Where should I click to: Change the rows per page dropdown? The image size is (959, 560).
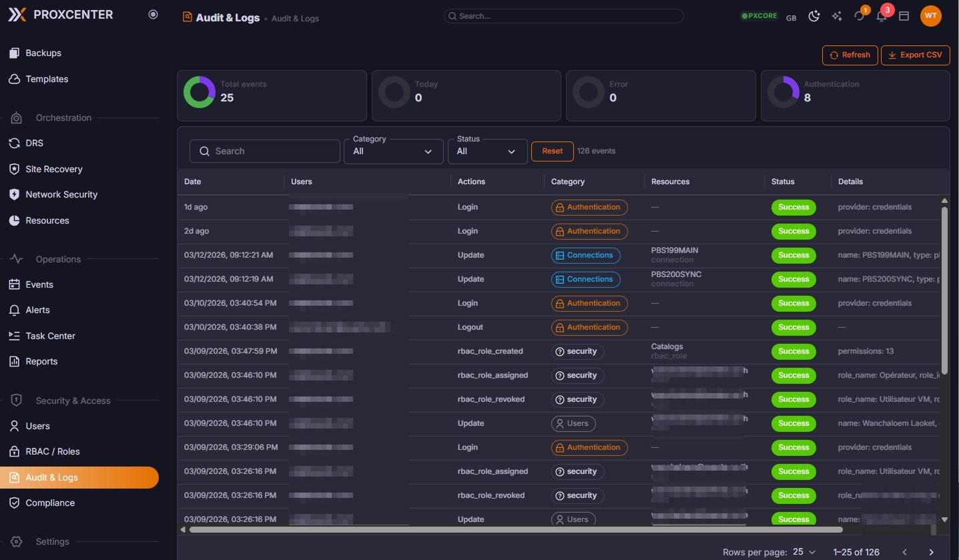click(804, 552)
